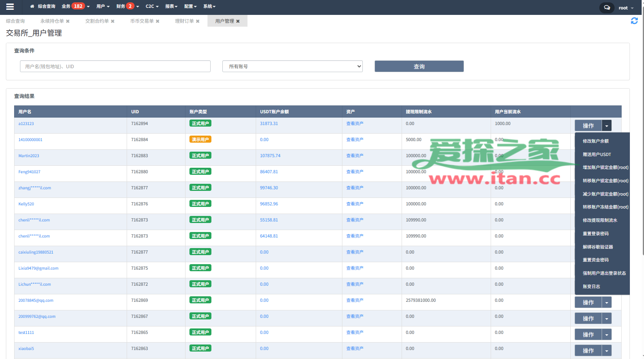Close the 交割合约单 tab
644x359 pixels.
pos(113,21)
